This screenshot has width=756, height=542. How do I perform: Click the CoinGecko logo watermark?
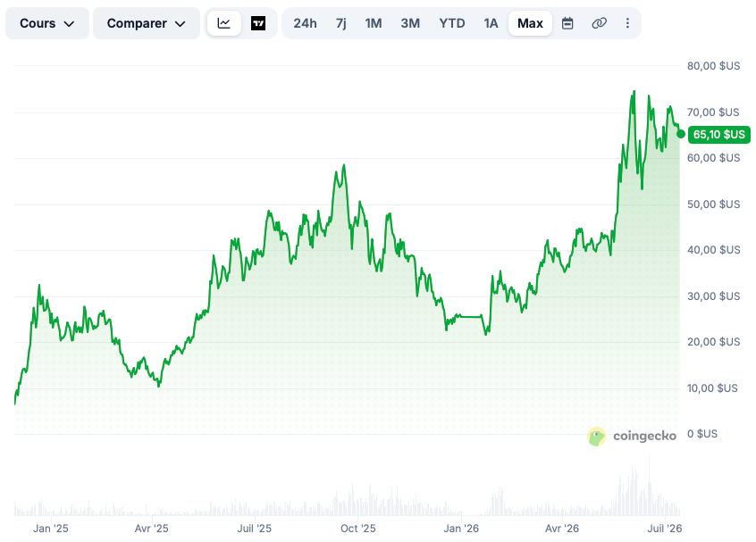pos(632,437)
